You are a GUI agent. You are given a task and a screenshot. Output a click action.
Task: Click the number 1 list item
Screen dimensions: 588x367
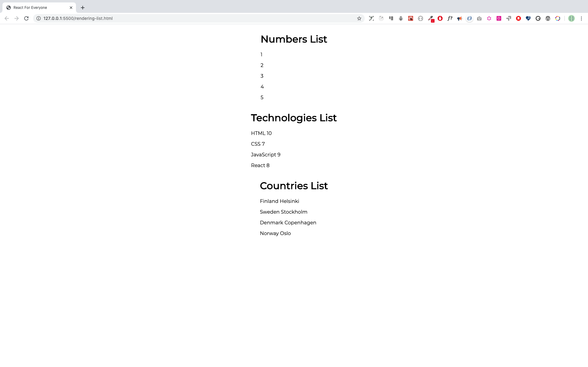262,54
